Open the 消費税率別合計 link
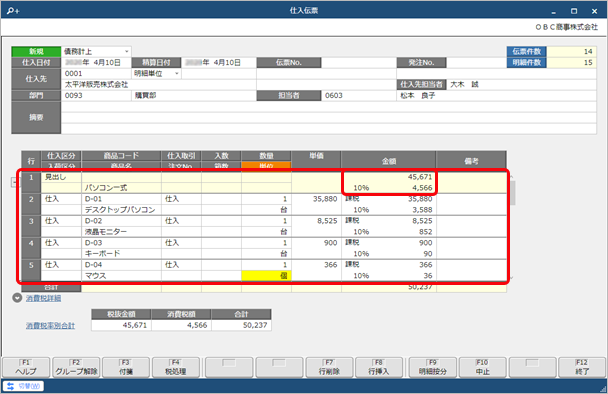The height and width of the screenshot is (394, 608). 50,326
